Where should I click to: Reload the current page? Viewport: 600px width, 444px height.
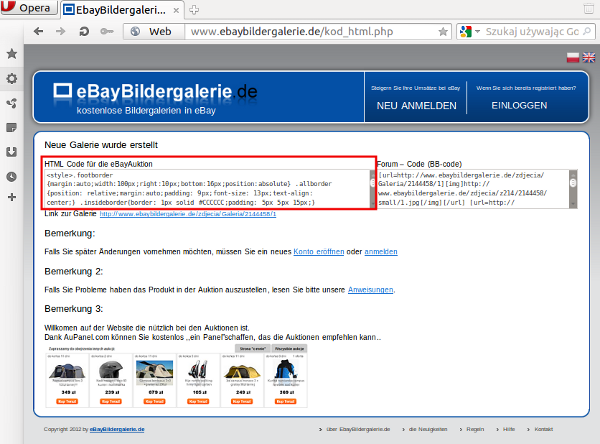84,31
